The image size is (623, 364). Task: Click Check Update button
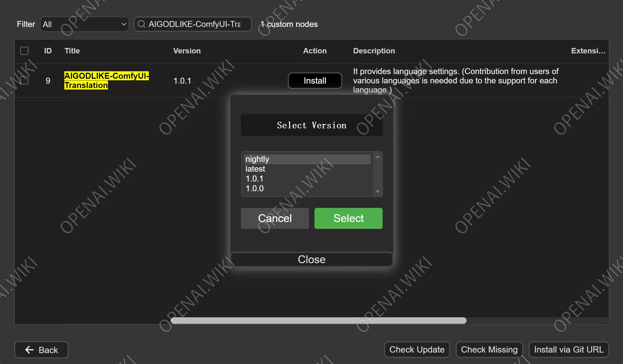pyautogui.click(x=417, y=350)
